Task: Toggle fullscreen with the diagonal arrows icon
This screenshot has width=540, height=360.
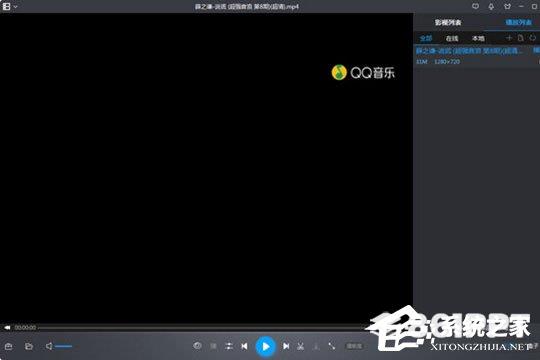Action: tap(331, 346)
